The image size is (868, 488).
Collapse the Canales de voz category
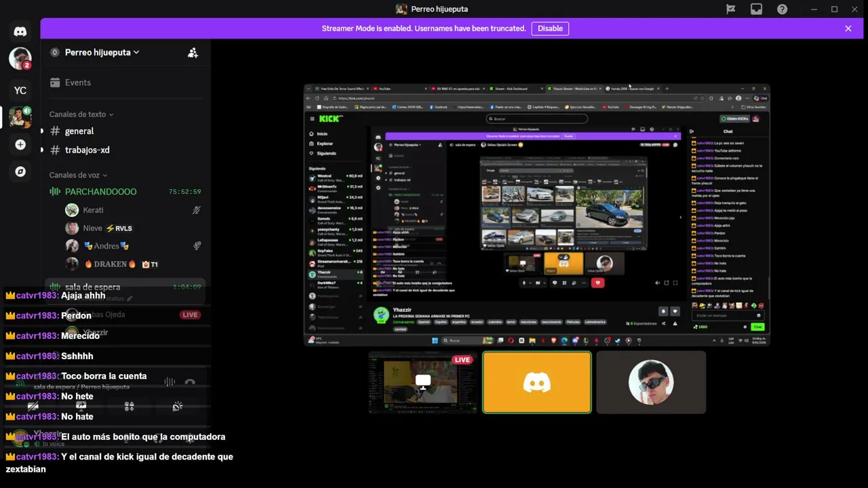(x=78, y=175)
